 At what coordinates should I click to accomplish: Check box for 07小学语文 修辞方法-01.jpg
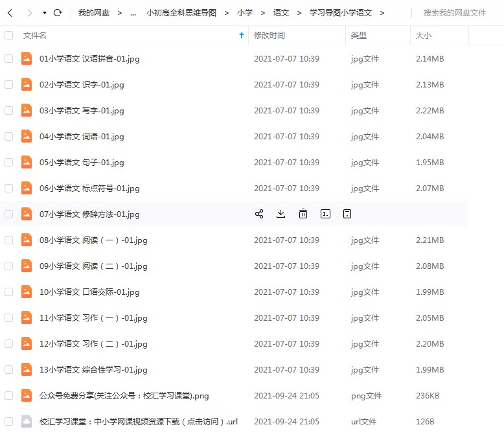point(9,214)
